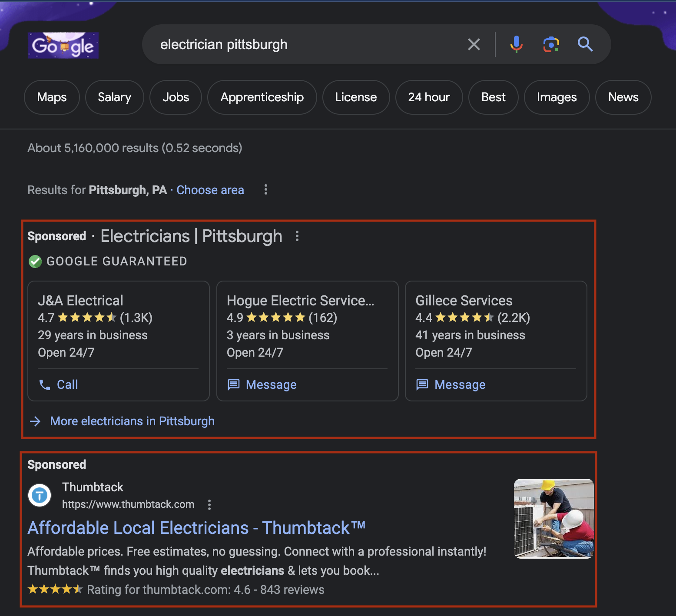The image size is (676, 616).
Task: Select the Salary filter chip
Action: pos(115,97)
